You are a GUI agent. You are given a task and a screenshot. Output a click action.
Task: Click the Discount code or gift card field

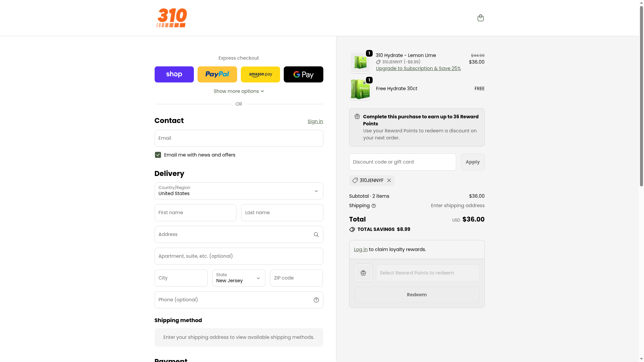(x=402, y=162)
